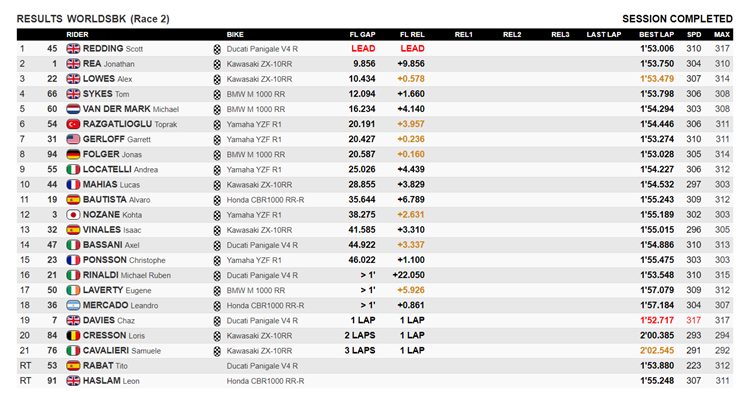The height and width of the screenshot is (393, 745).
Task: Click the Argentine flag next to MERCADO Leandro
Action: tap(73, 305)
